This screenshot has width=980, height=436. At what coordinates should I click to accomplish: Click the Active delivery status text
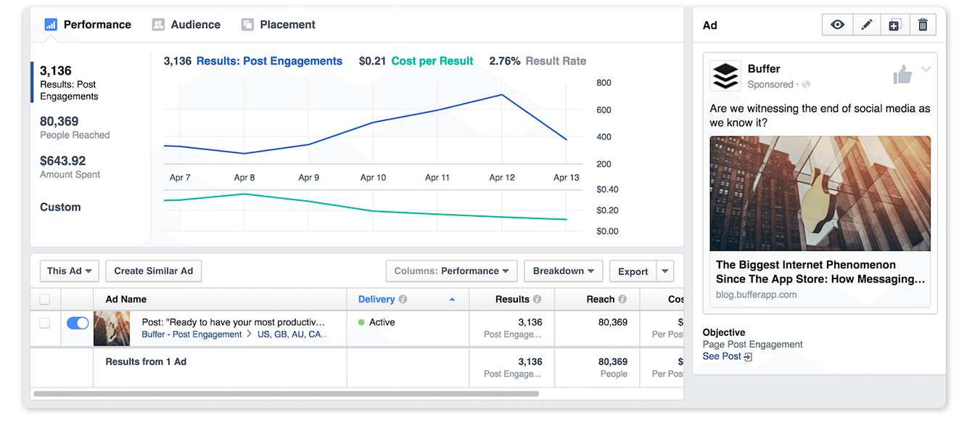[x=382, y=322]
